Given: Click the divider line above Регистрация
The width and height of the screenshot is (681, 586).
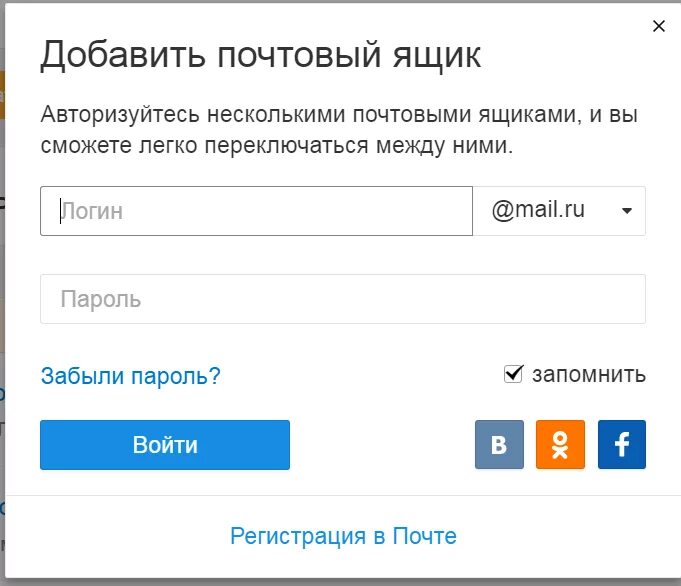Looking at the screenshot, I should (343, 495).
